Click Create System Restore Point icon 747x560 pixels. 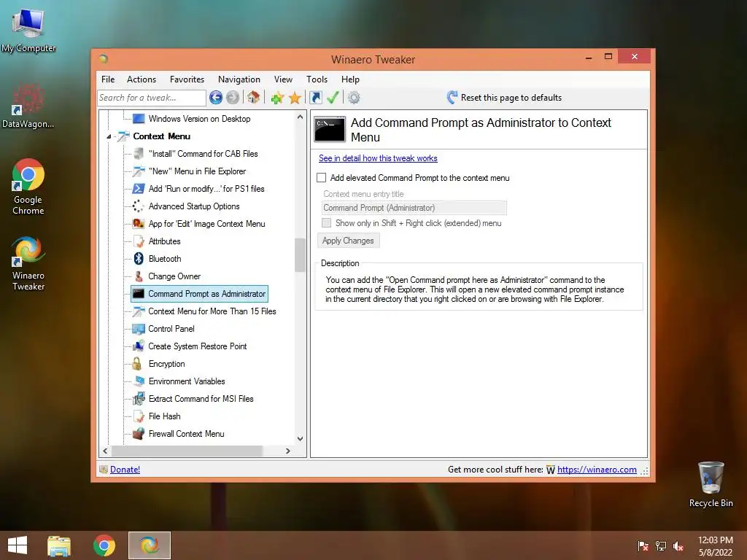[x=139, y=346]
